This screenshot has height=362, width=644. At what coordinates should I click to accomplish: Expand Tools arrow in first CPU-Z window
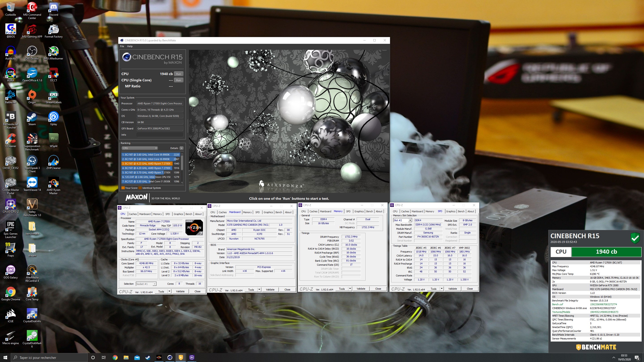click(169, 291)
